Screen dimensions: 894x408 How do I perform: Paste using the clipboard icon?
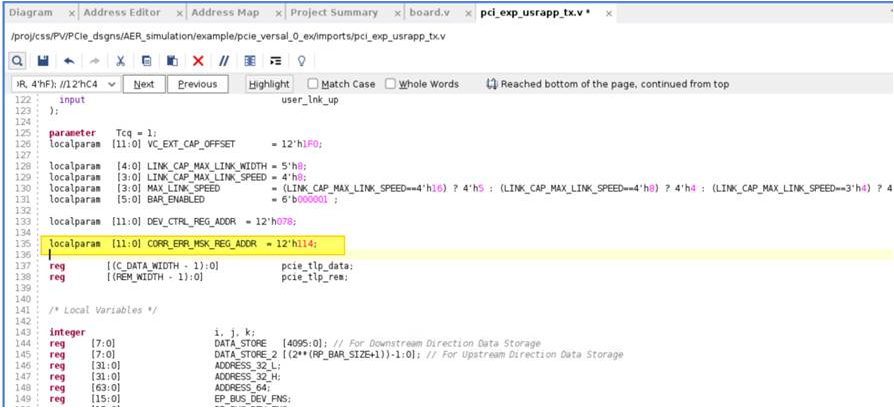[x=172, y=61]
